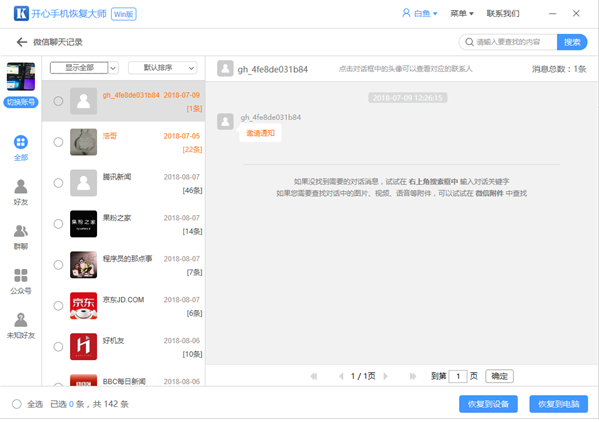Select the radio button for 京东JD.COM

[x=58, y=306]
